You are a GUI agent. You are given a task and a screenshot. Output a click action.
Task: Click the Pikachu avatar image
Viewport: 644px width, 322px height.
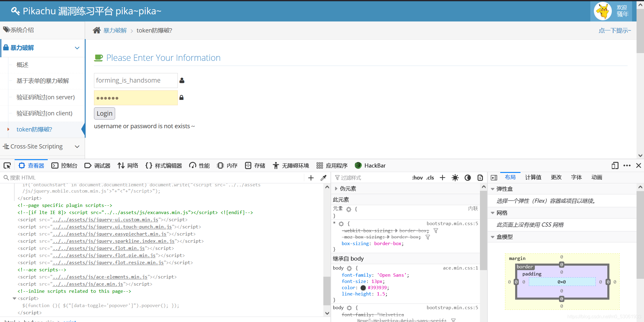click(x=603, y=11)
